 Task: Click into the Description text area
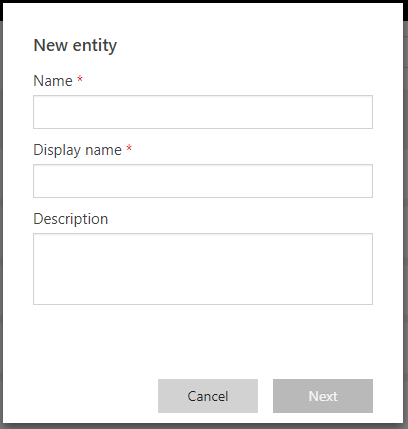tap(203, 269)
